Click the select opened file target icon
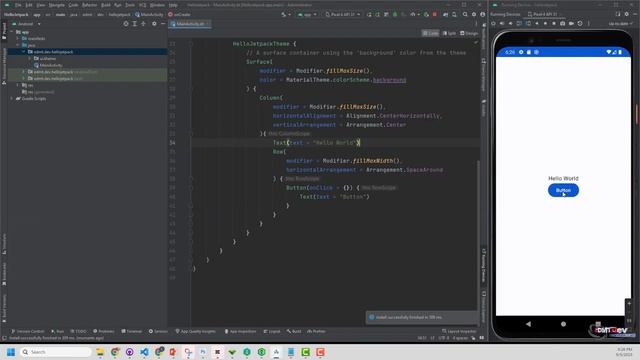640x360 pixels. (126, 24)
